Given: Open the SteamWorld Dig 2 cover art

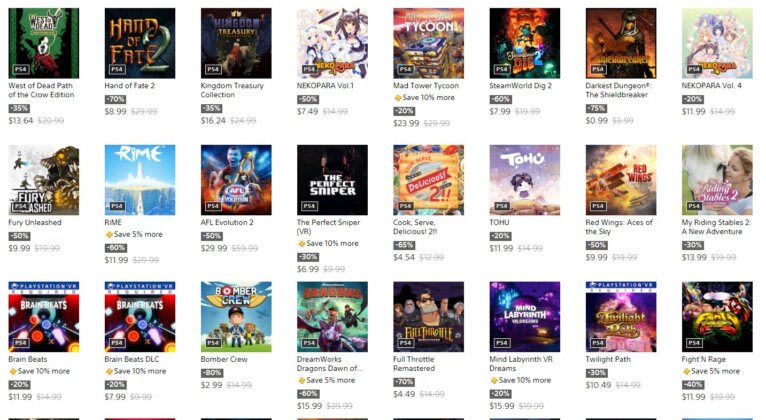Looking at the screenshot, I should click(x=524, y=43).
